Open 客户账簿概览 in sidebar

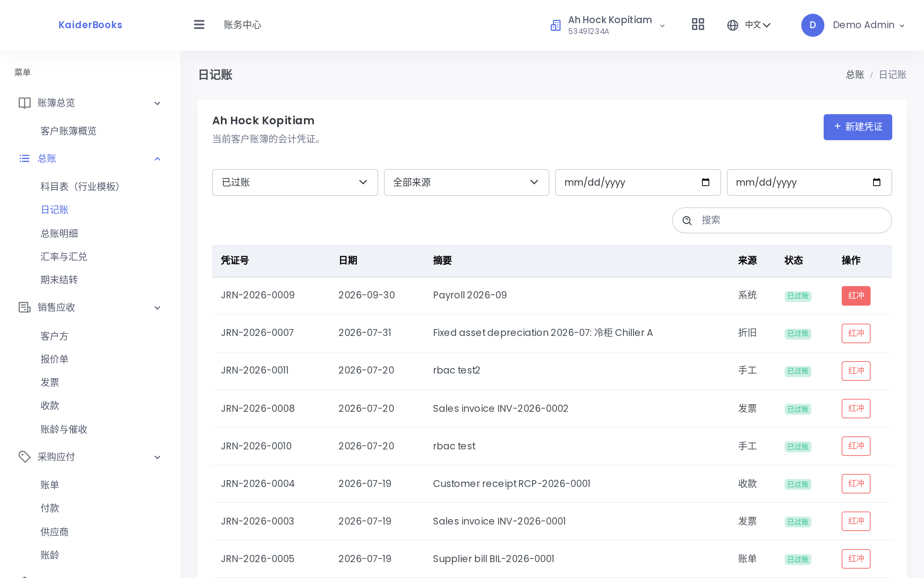[x=68, y=131]
